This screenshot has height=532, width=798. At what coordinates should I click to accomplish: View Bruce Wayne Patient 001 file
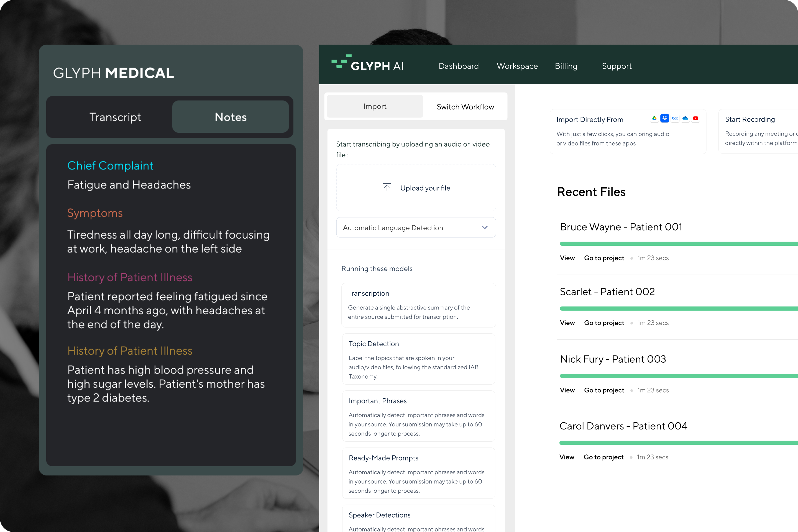point(567,258)
